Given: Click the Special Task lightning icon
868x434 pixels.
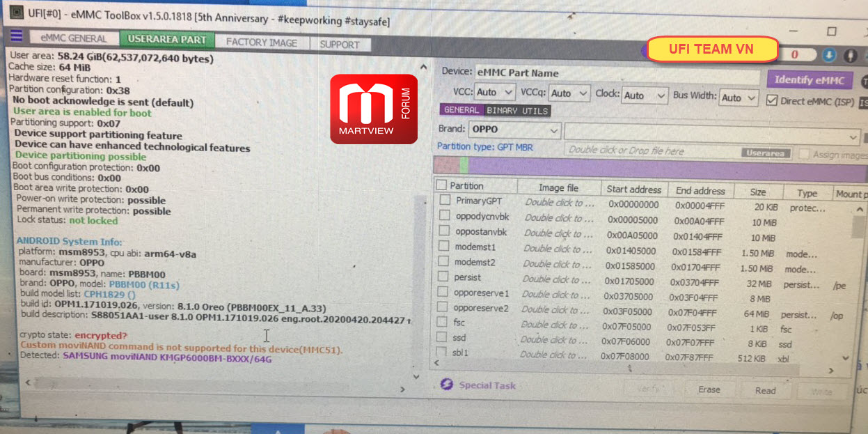Looking at the screenshot, I should click(x=447, y=385).
